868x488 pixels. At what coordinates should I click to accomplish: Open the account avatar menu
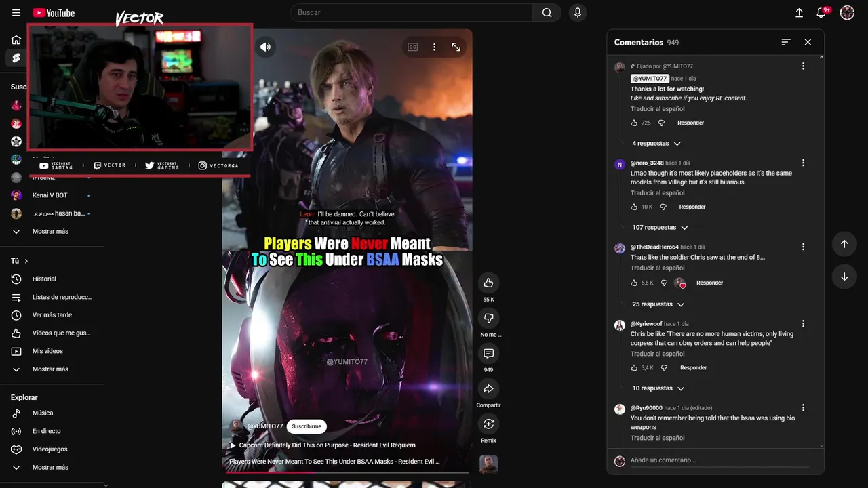point(847,13)
